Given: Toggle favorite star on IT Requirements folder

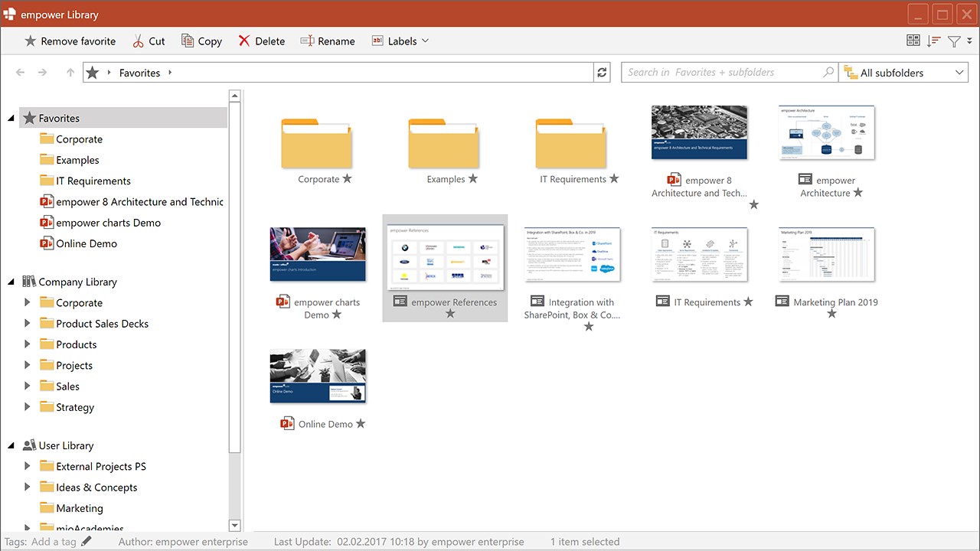Looking at the screenshot, I should (x=614, y=179).
